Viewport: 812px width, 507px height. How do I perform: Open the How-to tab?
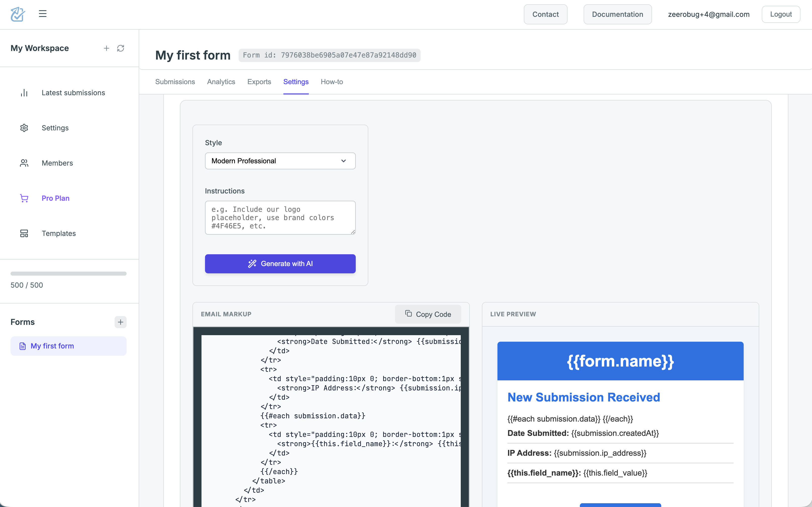coord(332,82)
